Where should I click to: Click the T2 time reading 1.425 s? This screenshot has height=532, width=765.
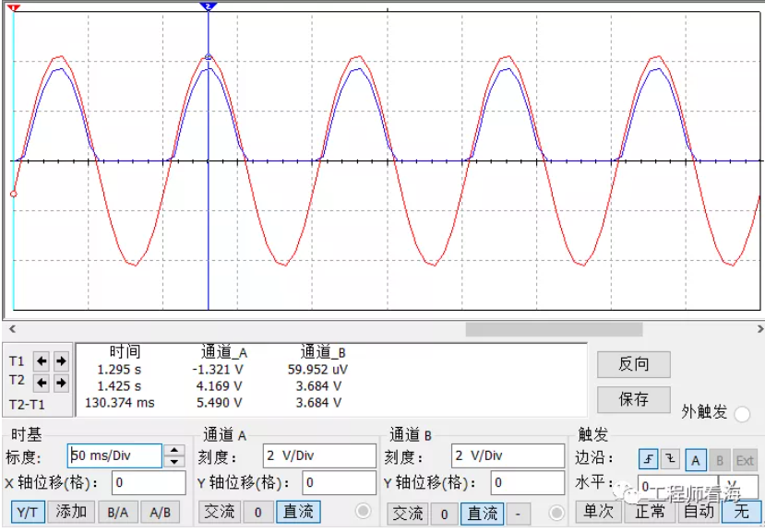tap(119, 386)
